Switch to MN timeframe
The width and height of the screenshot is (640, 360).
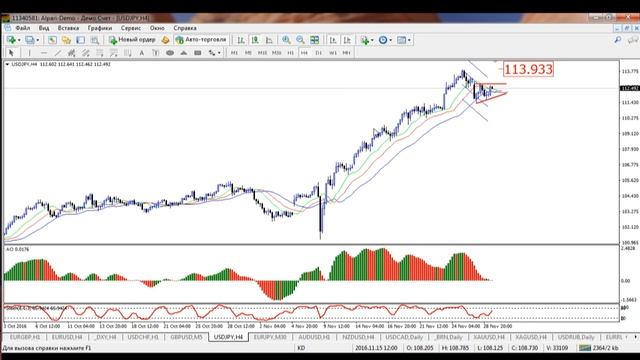[347, 53]
